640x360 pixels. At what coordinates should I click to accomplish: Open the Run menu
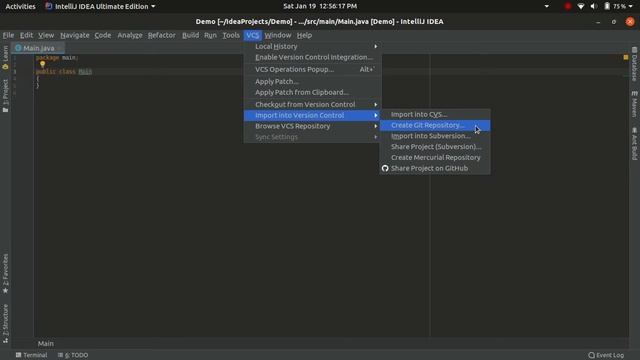click(x=210, y=35)
